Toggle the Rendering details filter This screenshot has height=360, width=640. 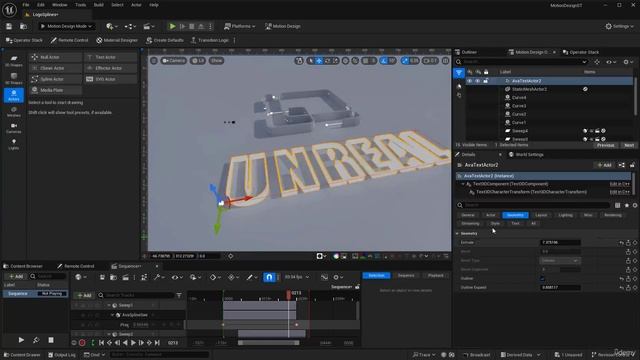pyautogui.click(x=612, y=215)
